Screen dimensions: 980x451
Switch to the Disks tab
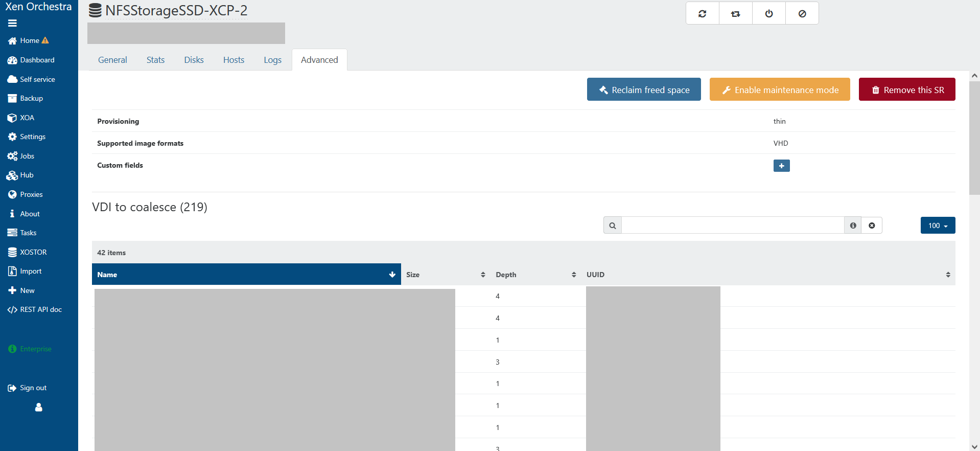194,60
